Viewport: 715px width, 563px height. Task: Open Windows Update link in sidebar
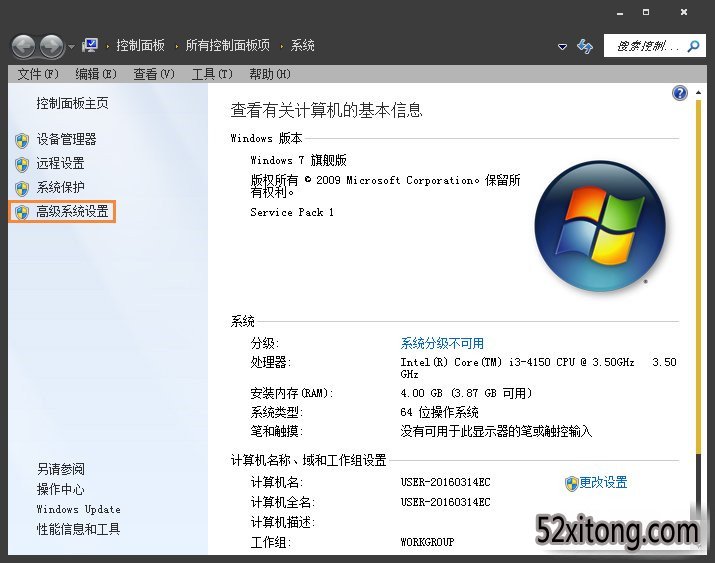click(x=78, y=509)
